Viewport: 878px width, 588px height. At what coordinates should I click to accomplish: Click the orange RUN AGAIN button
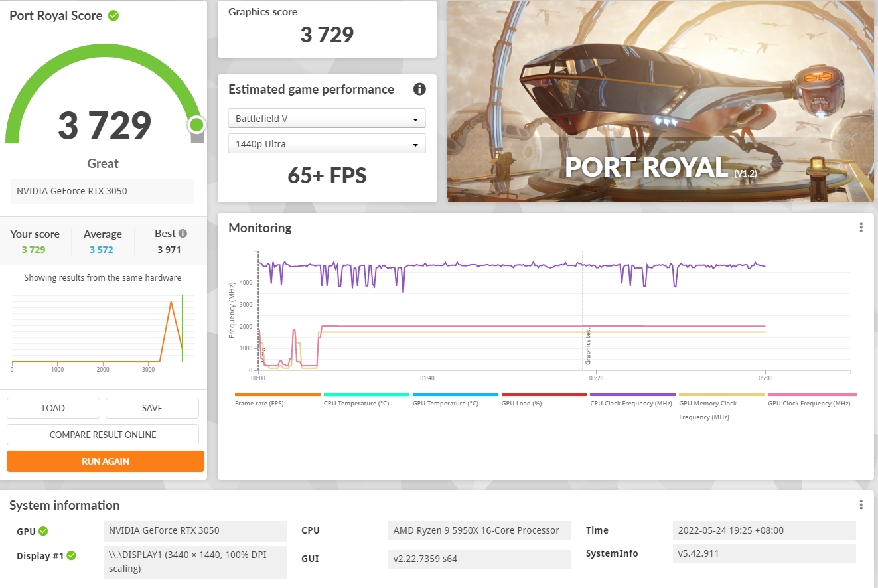(106, 461)
